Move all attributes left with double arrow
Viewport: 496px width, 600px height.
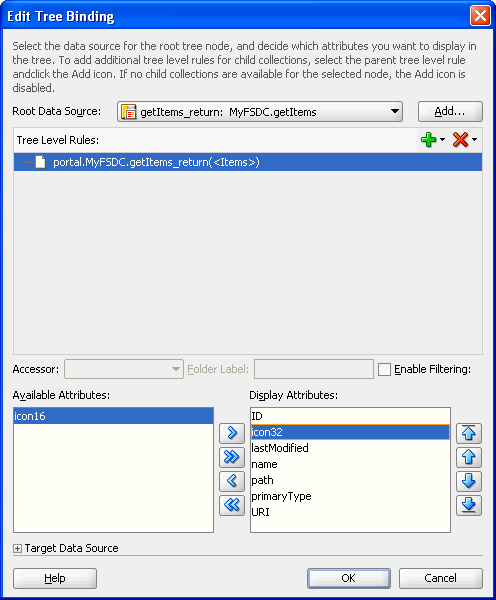(232, 505)
